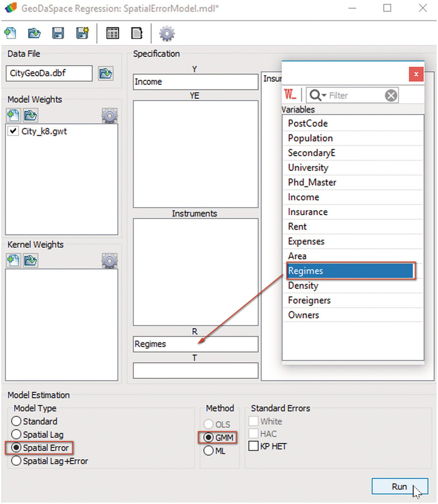Click the R field containing Regimes
The image size is (438, 504).
(196, 344)
